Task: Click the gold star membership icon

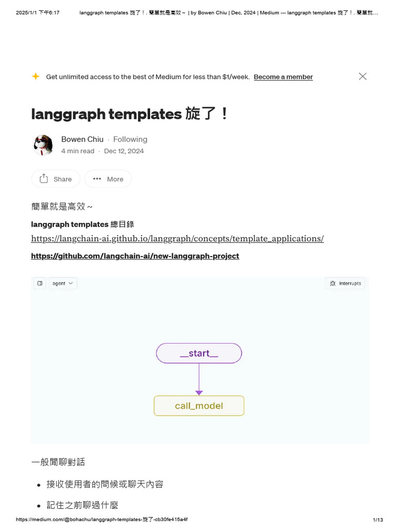Action: 36,76
